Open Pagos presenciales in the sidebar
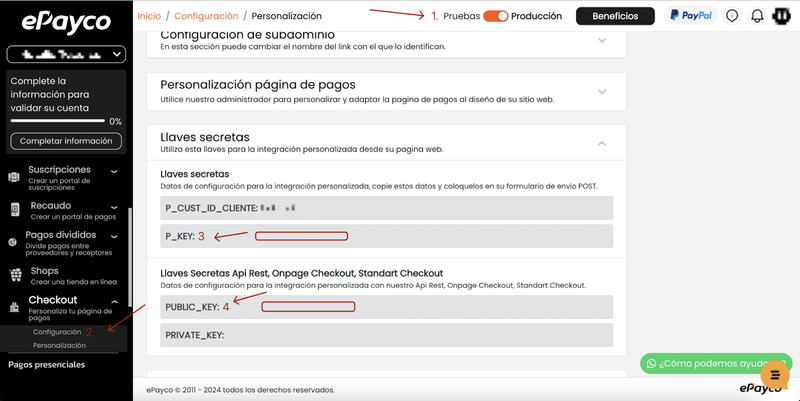This screenshot has height=401, width=800. 46,365
